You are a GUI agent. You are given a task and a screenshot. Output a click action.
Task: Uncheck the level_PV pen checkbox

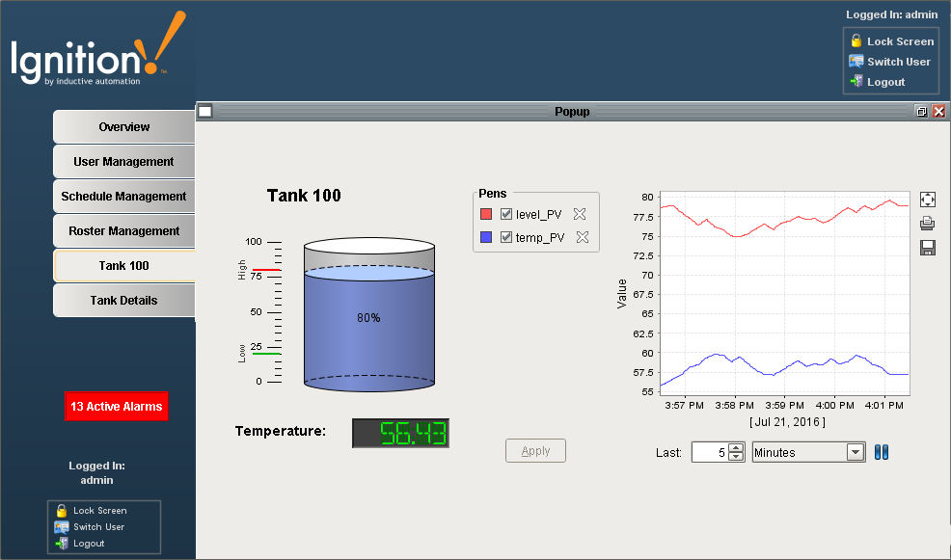[x=506, y=215]
